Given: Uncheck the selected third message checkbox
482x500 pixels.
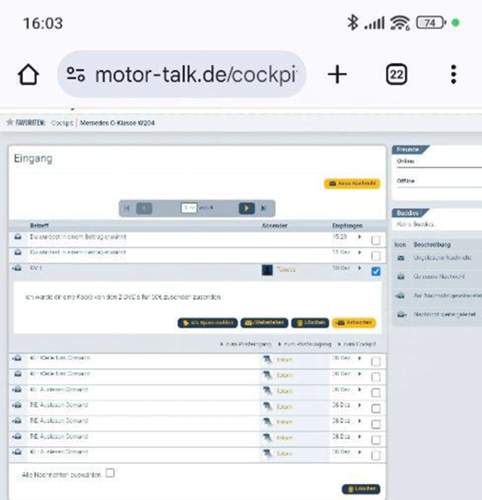Looking at the screenshot, I should coord(376,272).
